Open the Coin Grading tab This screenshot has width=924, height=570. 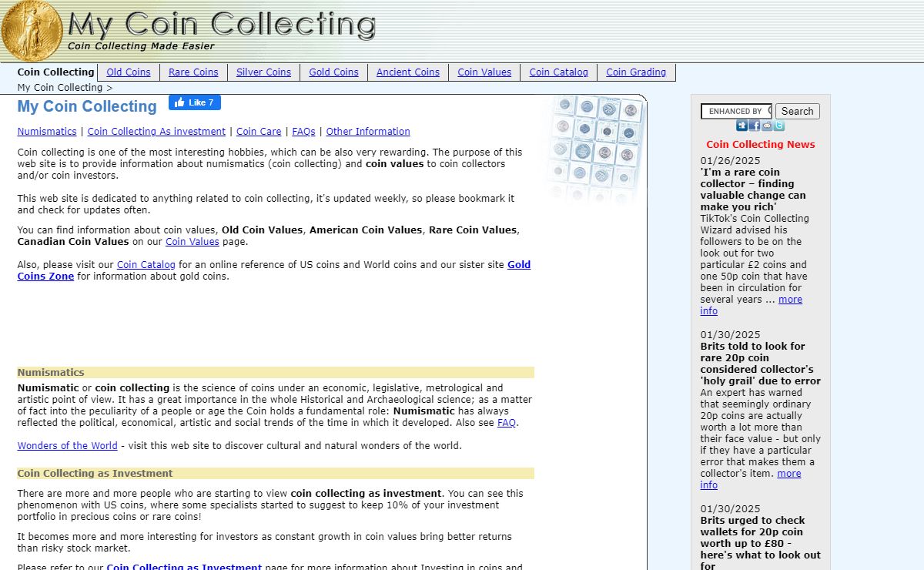636,72
